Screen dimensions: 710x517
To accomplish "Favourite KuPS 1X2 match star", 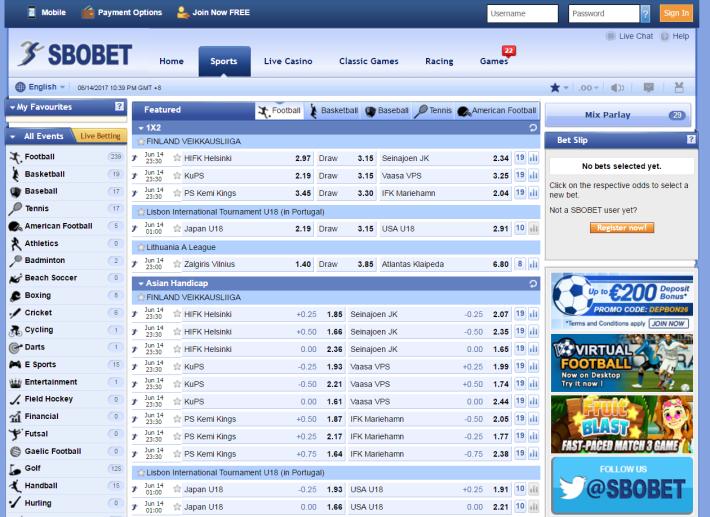I will pos(177,176).
